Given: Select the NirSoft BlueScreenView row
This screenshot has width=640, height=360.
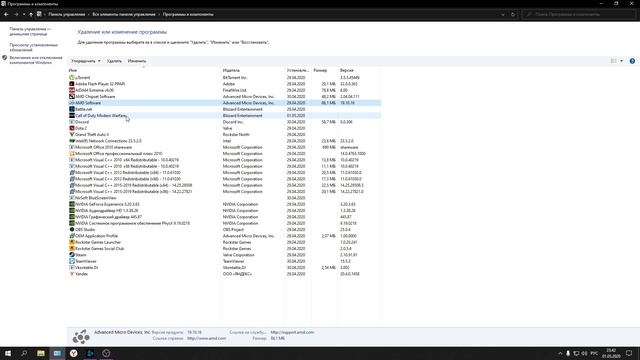Looking at the screenshot, I should coord(224,198).
